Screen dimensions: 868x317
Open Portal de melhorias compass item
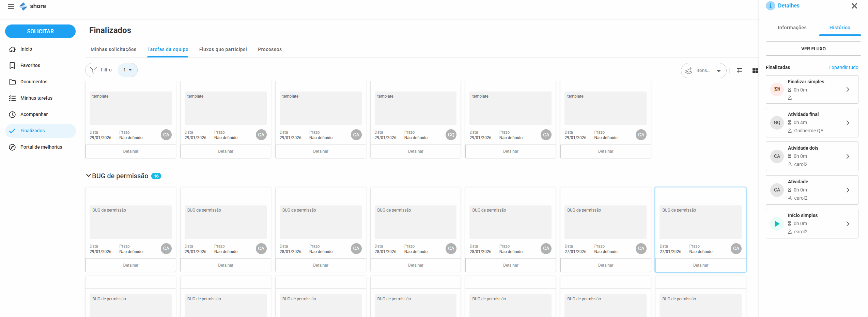click(x=41, y=147)
